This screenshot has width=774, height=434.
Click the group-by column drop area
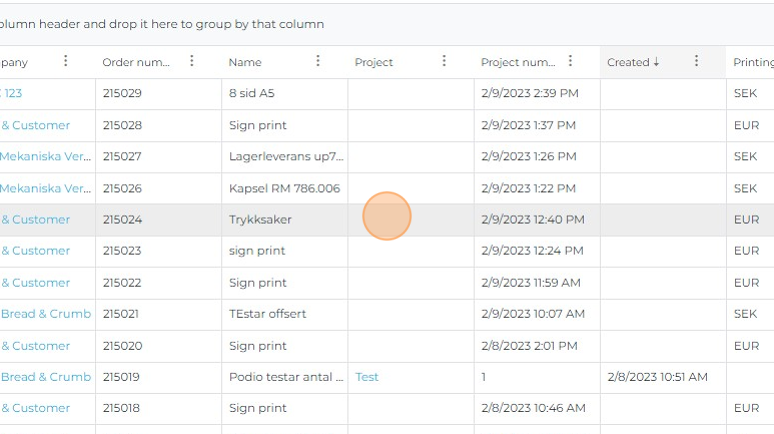[300, 24]
